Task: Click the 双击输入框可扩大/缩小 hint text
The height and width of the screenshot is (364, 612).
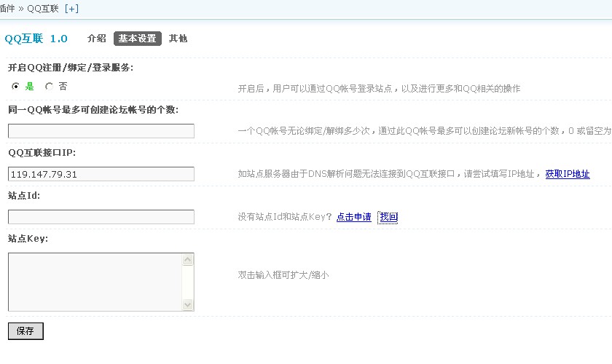Action: pos(283,275)
